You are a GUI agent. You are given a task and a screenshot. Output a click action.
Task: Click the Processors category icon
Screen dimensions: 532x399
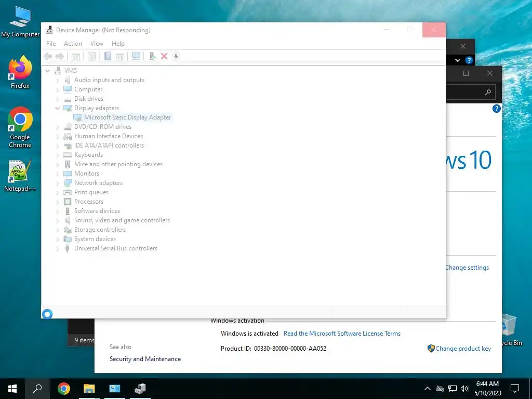[x=68, y=202]
